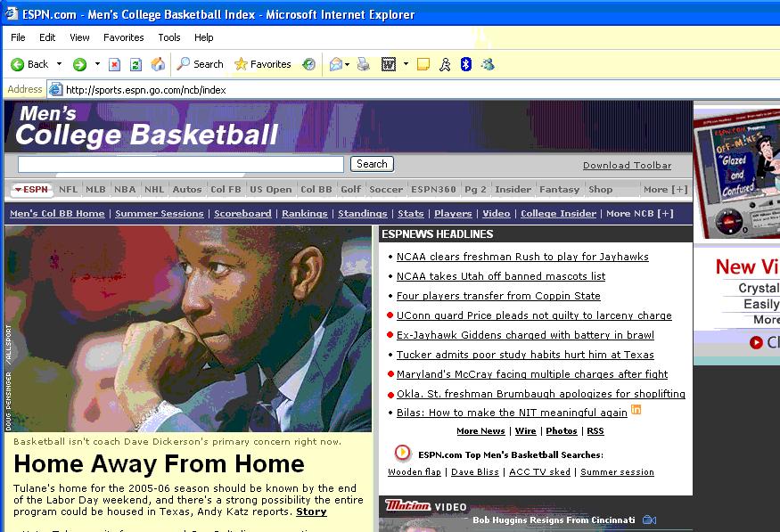The width and height of the screenshot is (780, 532).
Task: Open the Favorites panel
Action: (264, 64)
